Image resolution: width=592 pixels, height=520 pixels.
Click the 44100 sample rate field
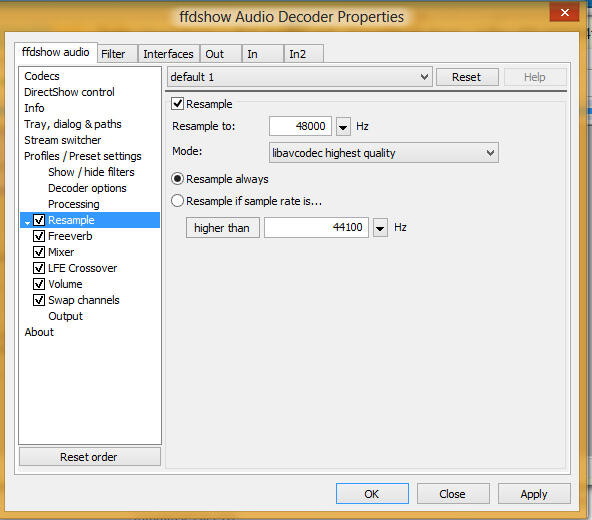(x=316, y=227)
